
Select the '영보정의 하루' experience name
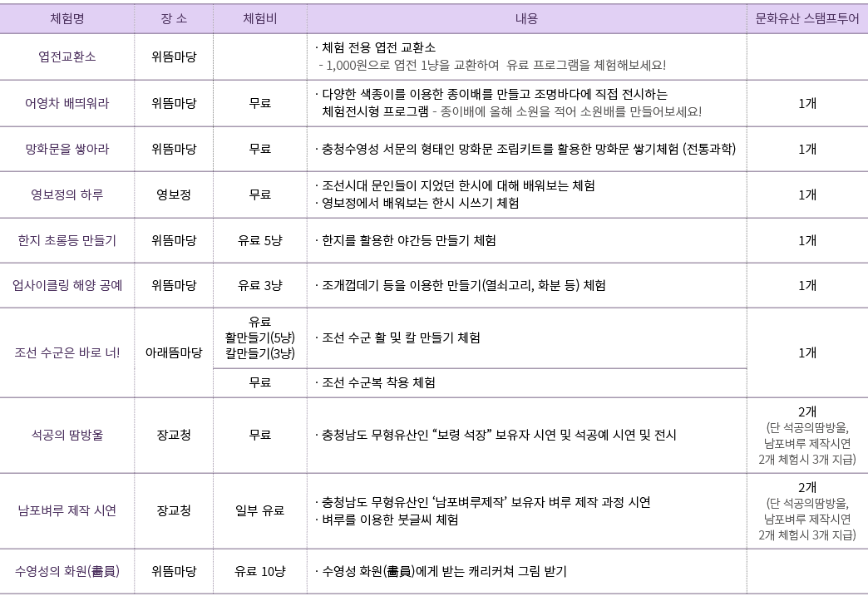pos(67,195)
